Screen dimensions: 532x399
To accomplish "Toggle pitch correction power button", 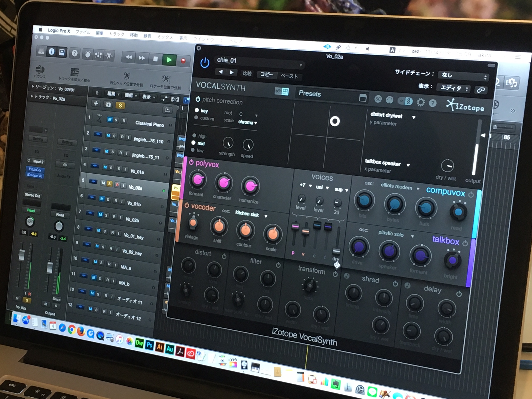I will click(198, 99).
